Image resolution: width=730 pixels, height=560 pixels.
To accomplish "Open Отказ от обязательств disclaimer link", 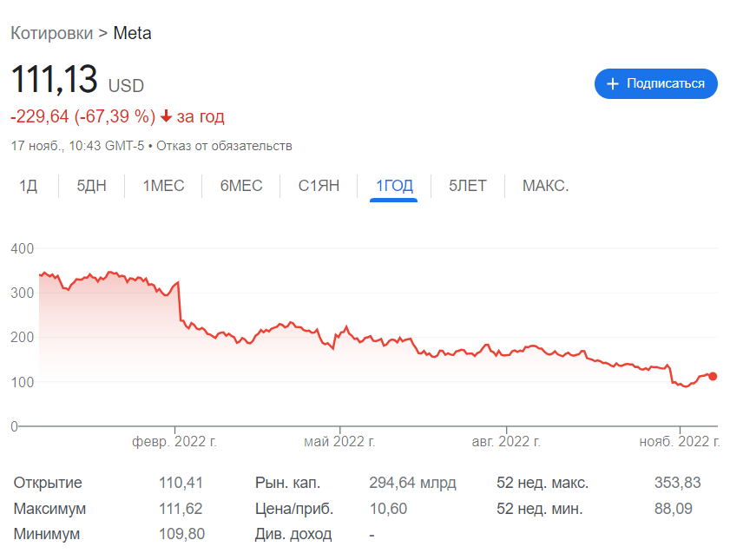I will [224, 146].
